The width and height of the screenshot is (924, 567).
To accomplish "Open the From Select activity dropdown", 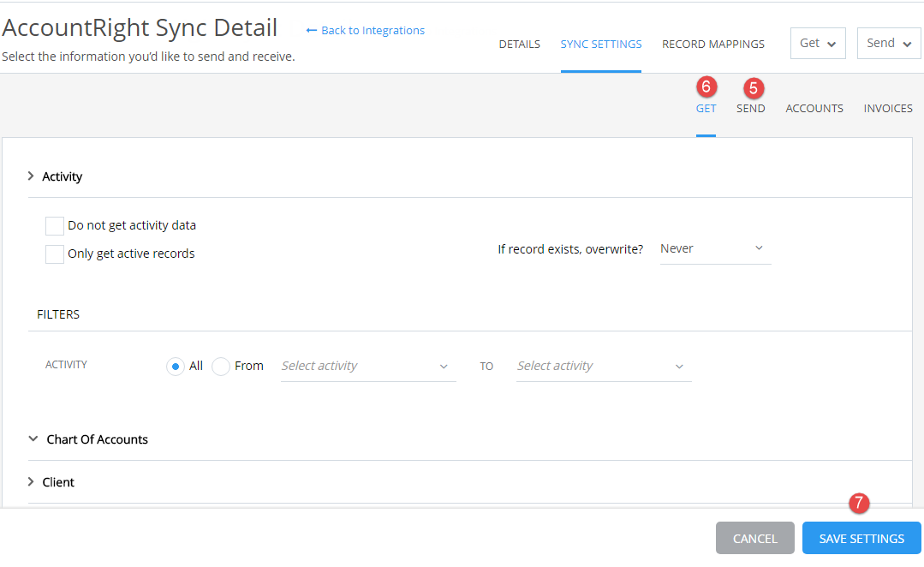I will point(368,367).
